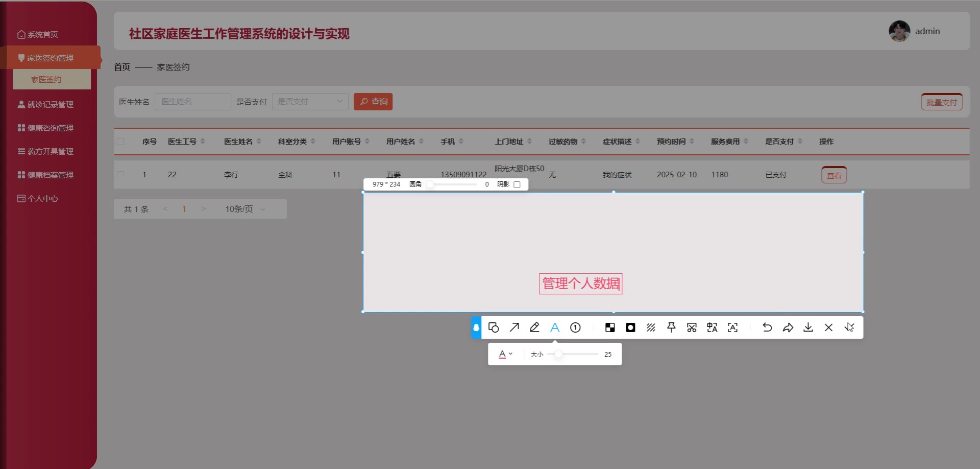Image resolution: width=980 pixels, height=469 pixels.
Task: Select page 1 in pagination
Action: 184,209
